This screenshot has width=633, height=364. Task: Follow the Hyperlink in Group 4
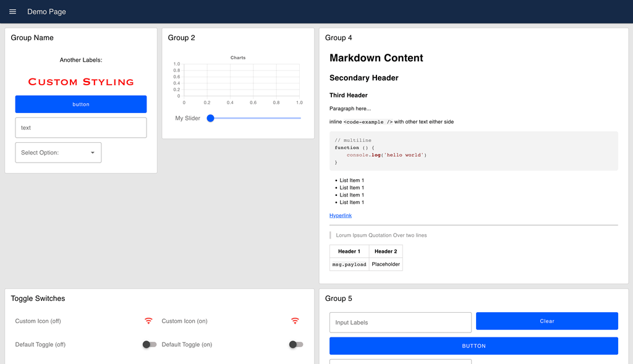pyautogui.click(x=341, y=215)
